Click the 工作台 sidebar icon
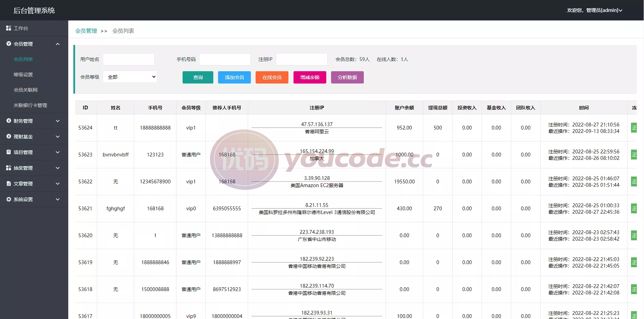The width and height of the screenshot is (644, 319). (9, 28)
